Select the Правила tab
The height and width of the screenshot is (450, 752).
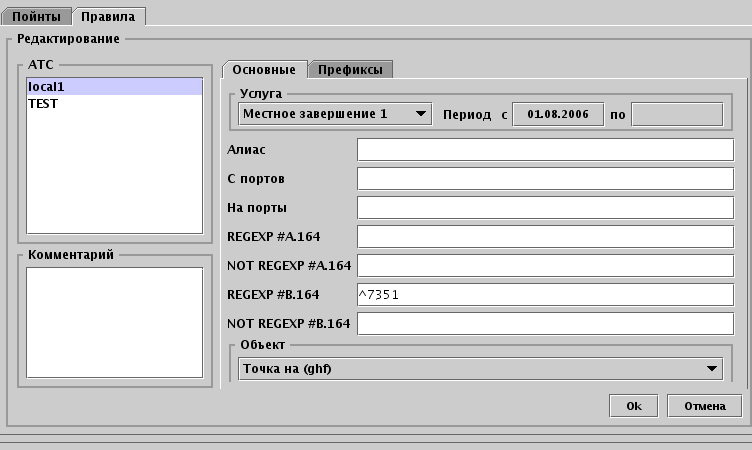pyautogui.click(x=108, y=17)
